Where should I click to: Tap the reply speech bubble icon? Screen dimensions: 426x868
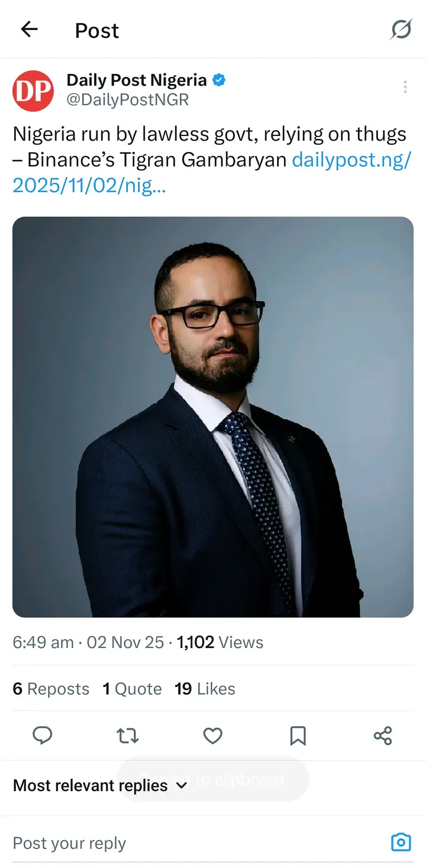pos(42,736)
